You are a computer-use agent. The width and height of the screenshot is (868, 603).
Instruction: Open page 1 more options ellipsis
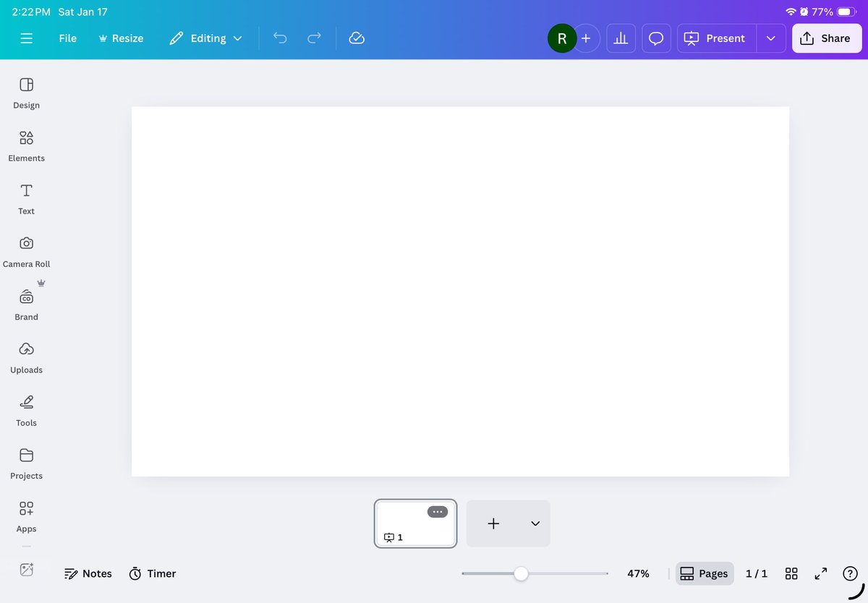coord(438,512)
